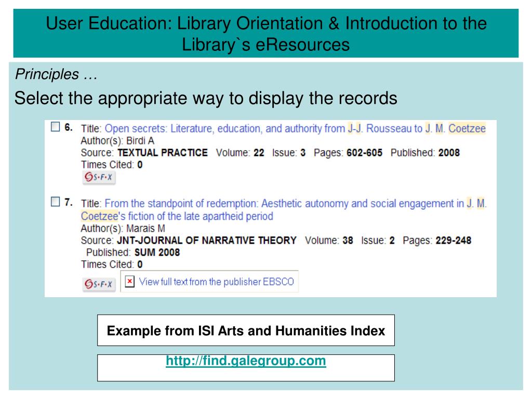Image resolution: width=532 pixels, height=399 pixels.
Task: Open the title 'From the standpoint of redemption'
Action: point(284,210)
